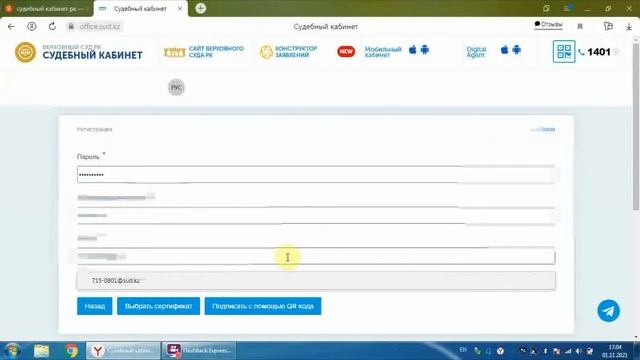The image size is (640, 360).
Task: Click Выбрать сертификат button
Action: tap(158, 306)
